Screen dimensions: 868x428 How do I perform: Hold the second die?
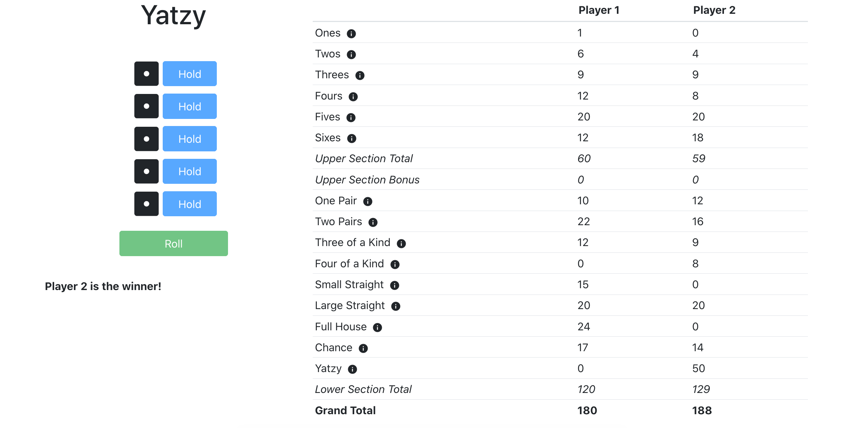click(x=190, y=106)
